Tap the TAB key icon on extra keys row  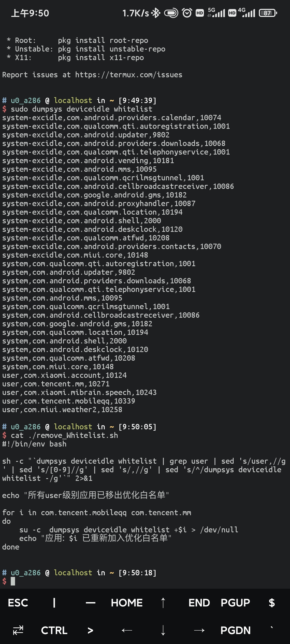pos(18,630)
